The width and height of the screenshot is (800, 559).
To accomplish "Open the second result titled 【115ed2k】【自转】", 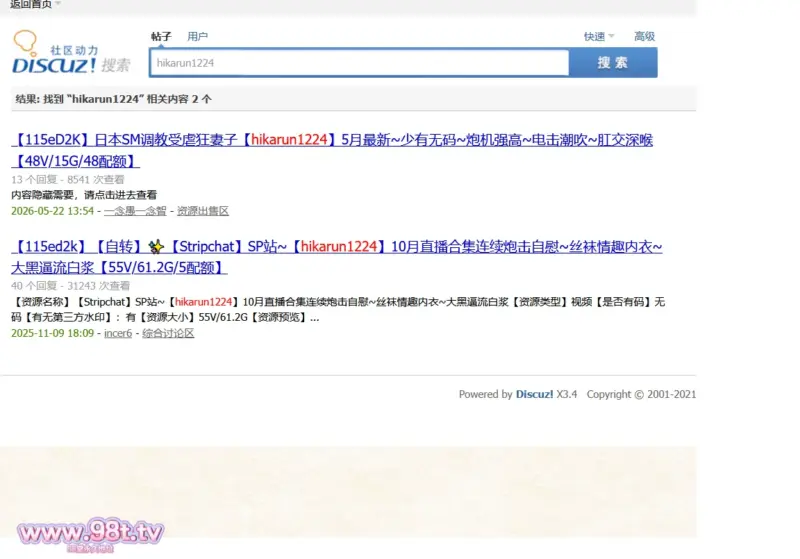I will (x=337, y=257).
